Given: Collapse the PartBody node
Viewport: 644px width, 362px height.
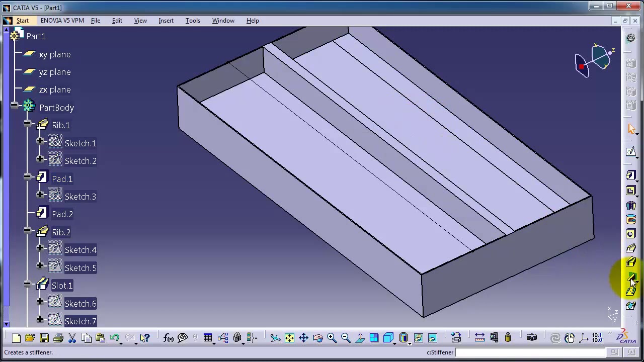Looking at the screenshot, I should point(14,105).
